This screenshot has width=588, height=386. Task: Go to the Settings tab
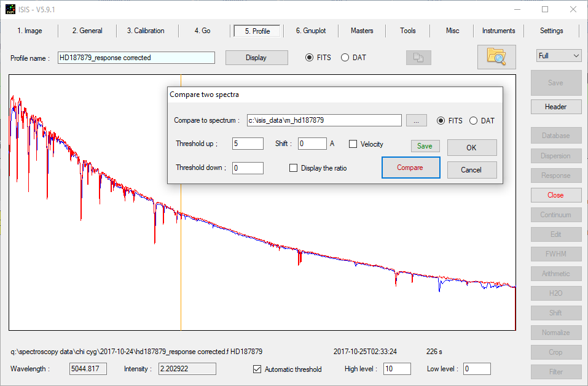point(551,31)
